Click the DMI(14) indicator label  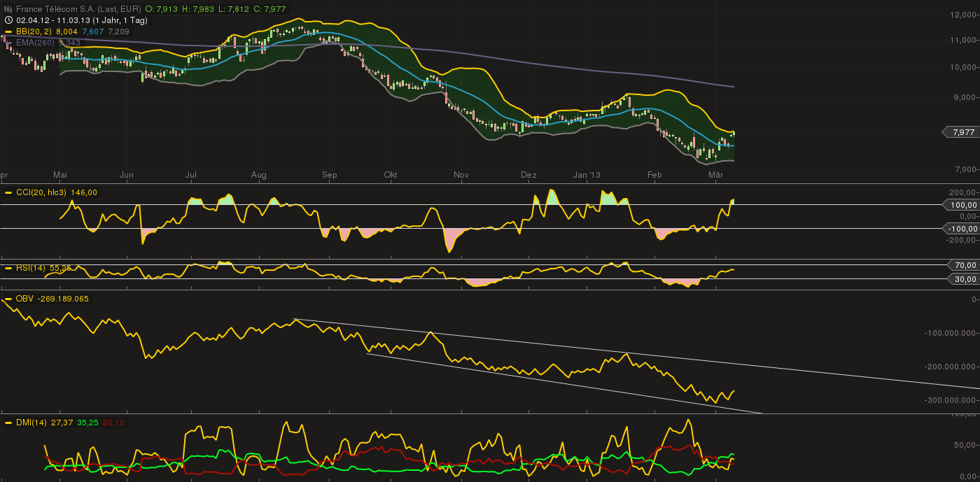coord(31,423)
